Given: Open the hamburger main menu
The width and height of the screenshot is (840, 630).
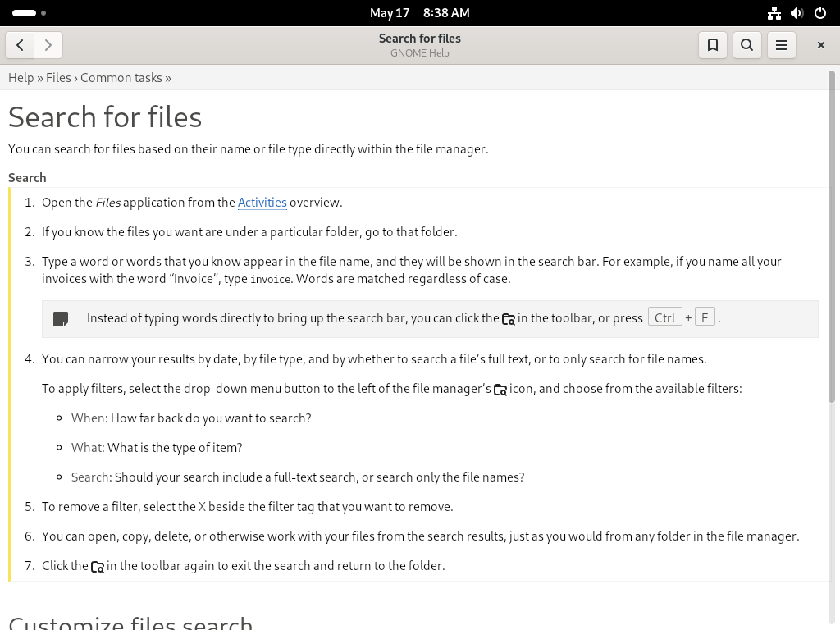Looking at the screenshot, I should click(782, 45).
